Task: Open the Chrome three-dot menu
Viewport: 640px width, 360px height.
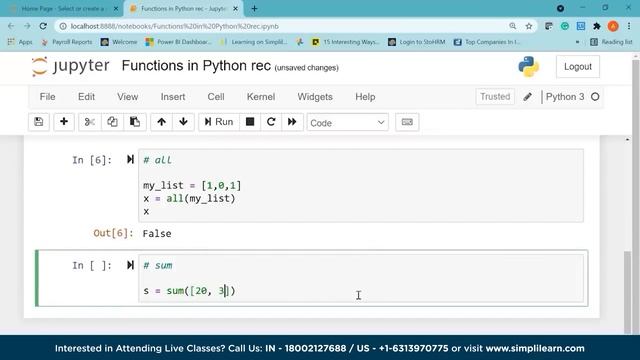Action: [x=629, y=26]
